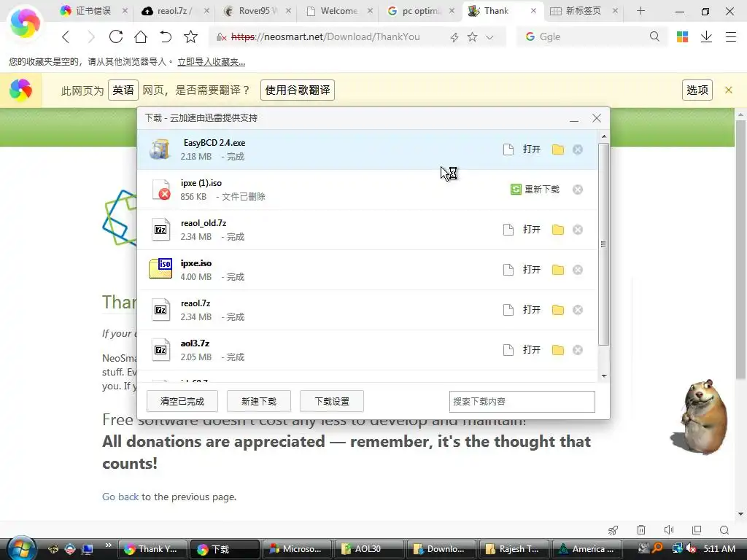Remove reaol.7z from download list
The image size is (747, 560).
578,309
